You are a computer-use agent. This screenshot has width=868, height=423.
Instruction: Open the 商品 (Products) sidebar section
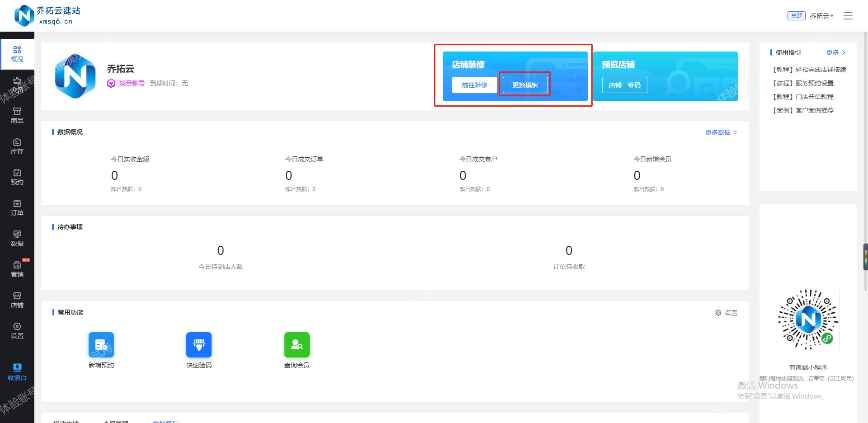click(17, 115)
